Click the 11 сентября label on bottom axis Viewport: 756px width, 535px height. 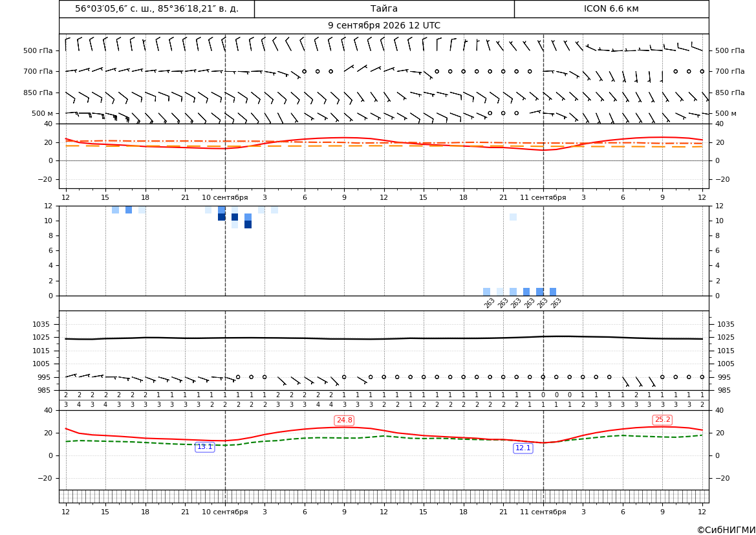pyautogui.click(x=543, y=512)
